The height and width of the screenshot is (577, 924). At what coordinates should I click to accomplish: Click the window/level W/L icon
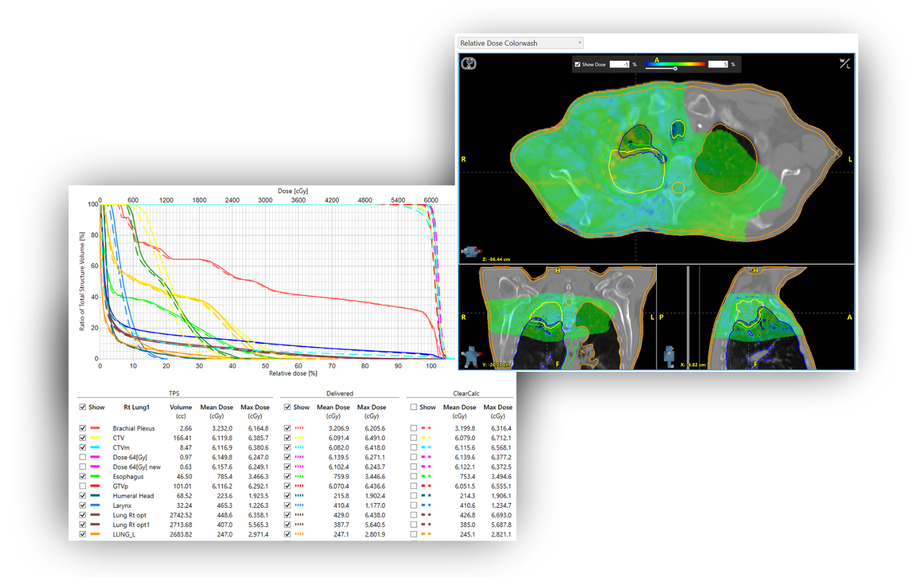tap(844, 63)
